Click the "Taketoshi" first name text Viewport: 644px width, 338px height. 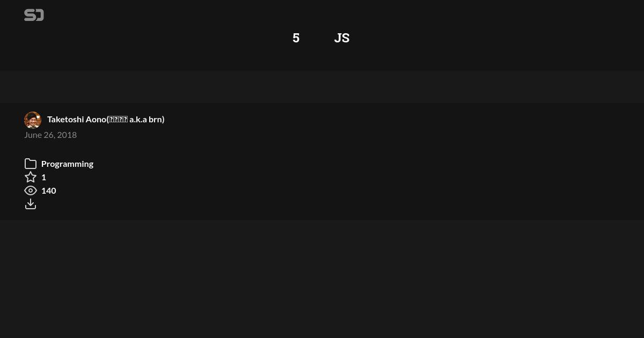(65, 119)
